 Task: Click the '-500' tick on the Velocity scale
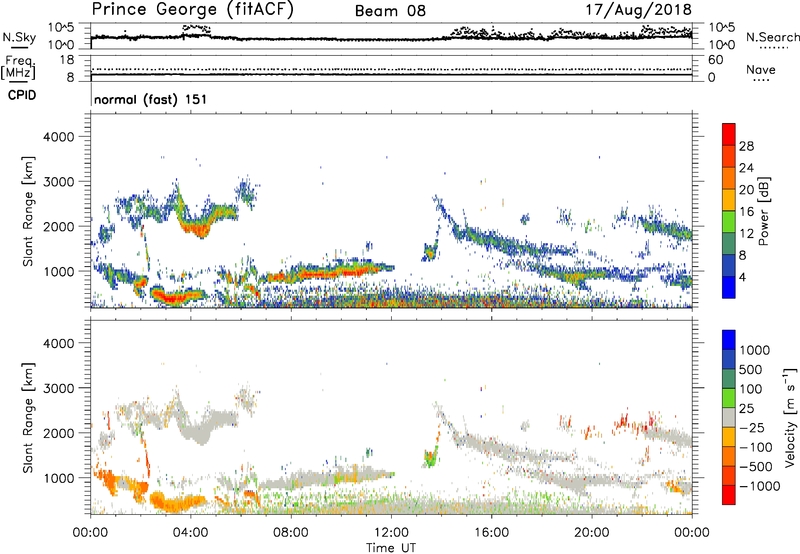click(756, 467)
